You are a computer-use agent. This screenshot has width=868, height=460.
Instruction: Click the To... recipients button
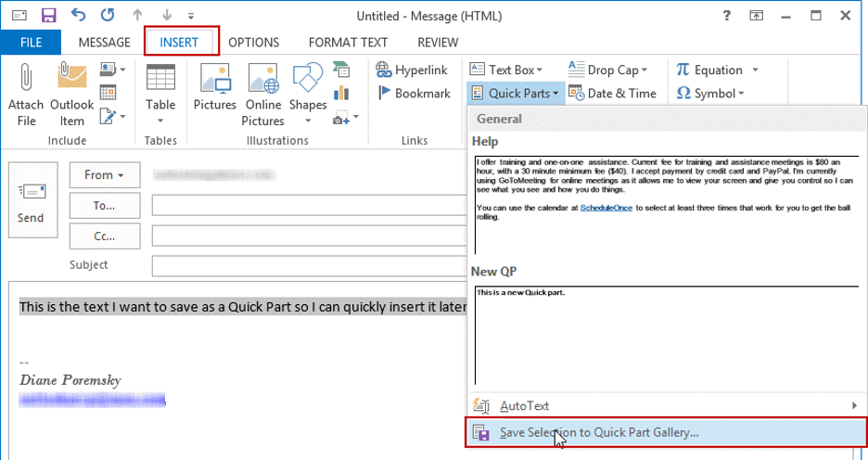tap(104, 206)
